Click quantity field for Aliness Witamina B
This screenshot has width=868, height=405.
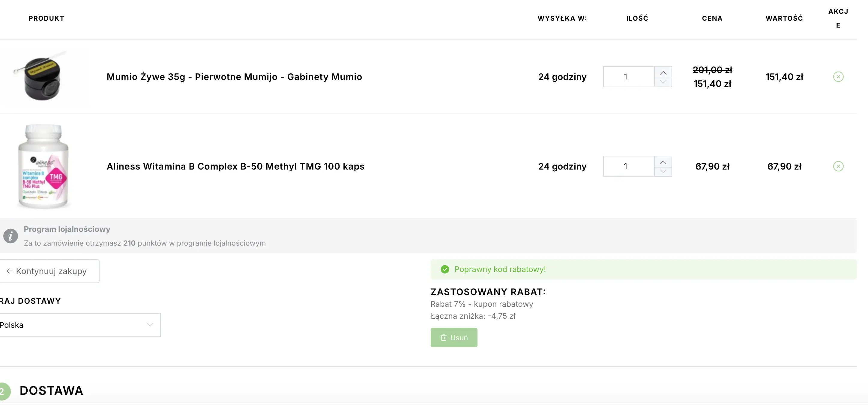tap(628, 166)
